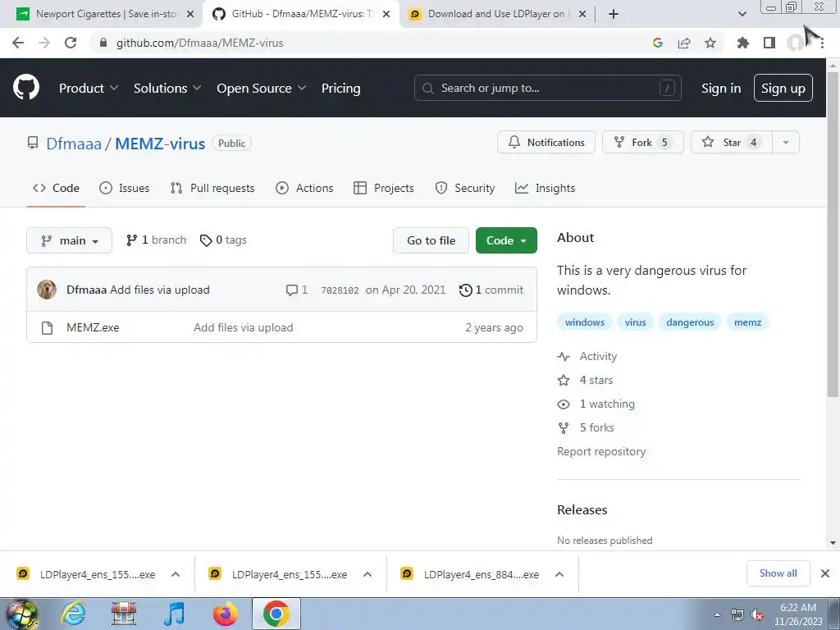Expand first LDPlayer4_ens_155 download options
This screenshot has height=630, width=840.
click(176, 574)
